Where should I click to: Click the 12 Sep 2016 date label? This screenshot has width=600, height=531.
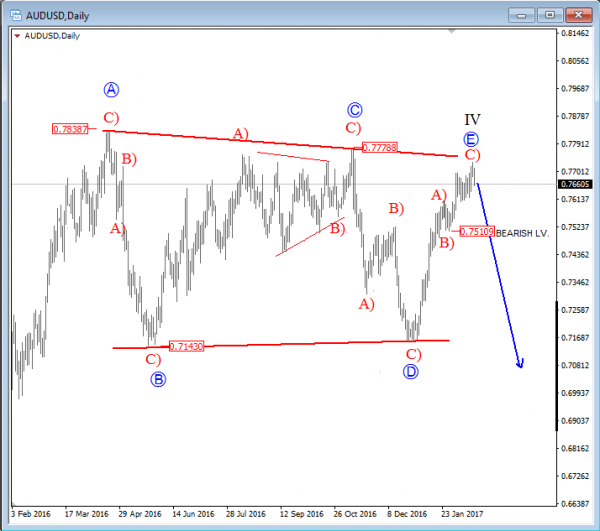click(302, 514)
